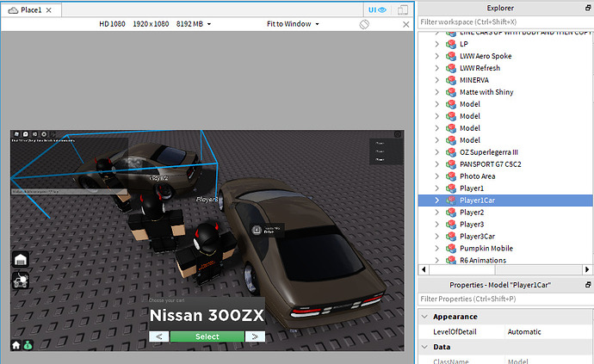Select the Pumpkin Mobile tree item
The height and width of the screenshot is (364, 594).
(486, 249)
